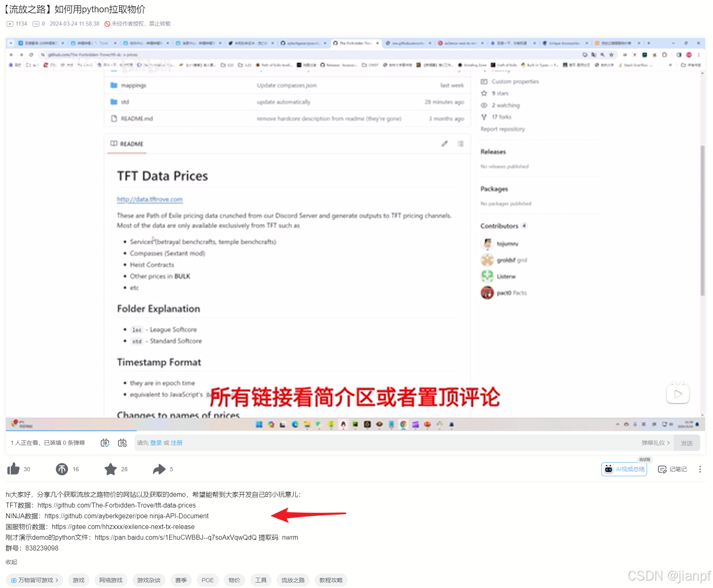Click the thumbs-up like icon
The height and width of the screenshot is (588, 713).
pos(13,469)
